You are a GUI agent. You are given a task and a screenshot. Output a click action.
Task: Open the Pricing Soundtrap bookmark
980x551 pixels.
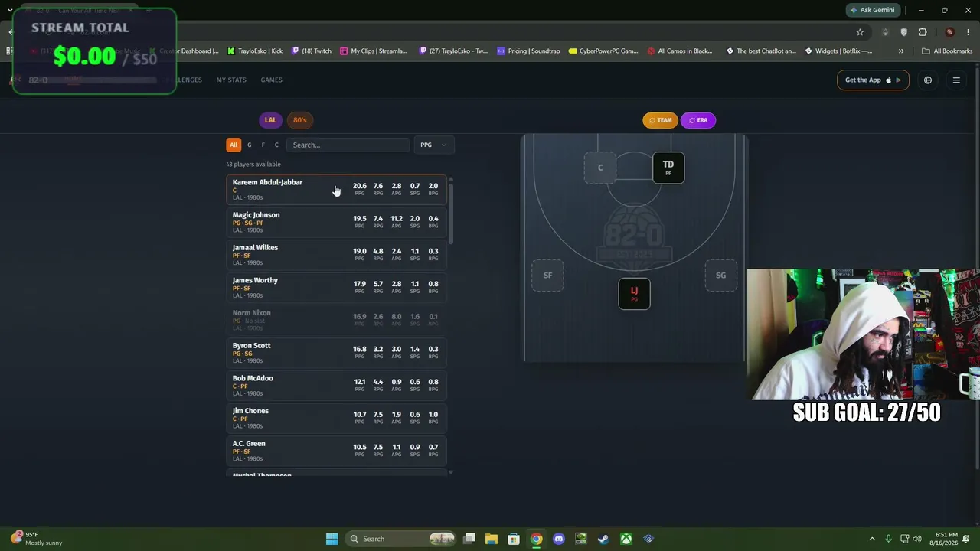(x=528, y=51)
